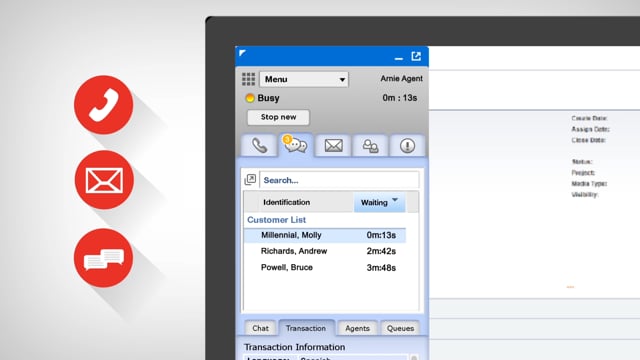
Task: Switch to the Transaction tab
Action: coord(306,328)
